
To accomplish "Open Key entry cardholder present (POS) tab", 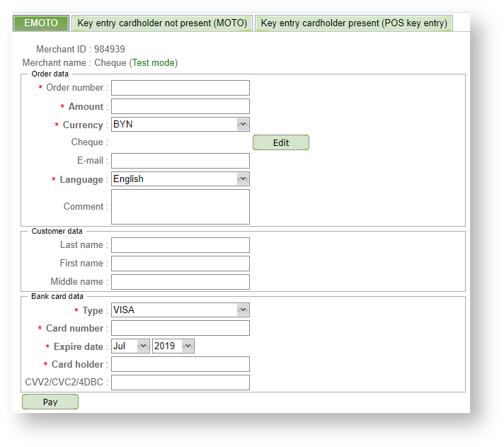I will [x=353, y=23].
